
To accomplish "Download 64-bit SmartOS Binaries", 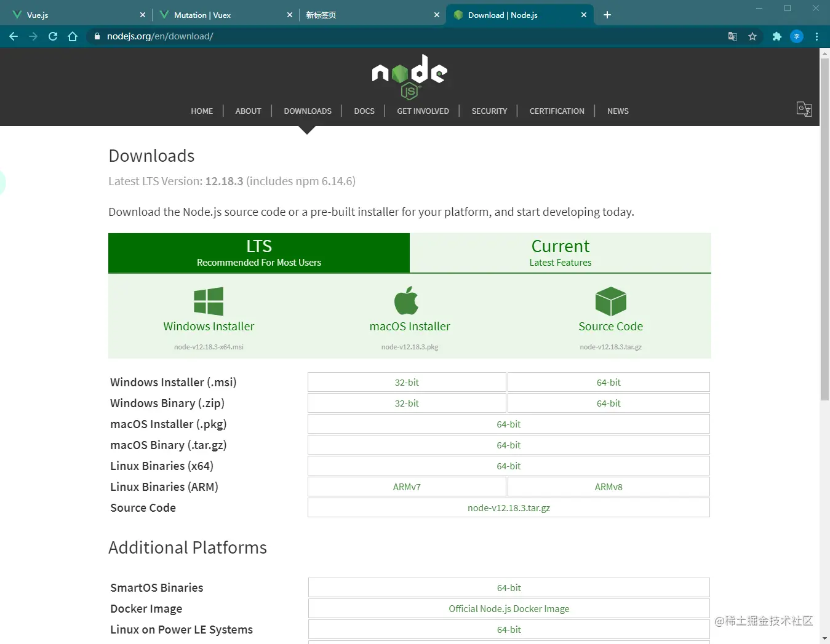I will [x=509, y=587].
